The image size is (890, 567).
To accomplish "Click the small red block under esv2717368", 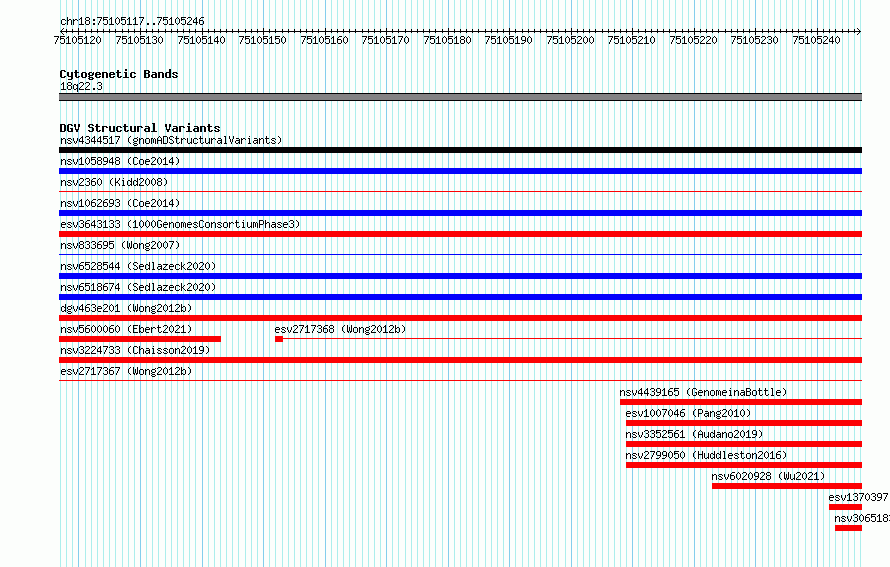I will tap(279, 339).
